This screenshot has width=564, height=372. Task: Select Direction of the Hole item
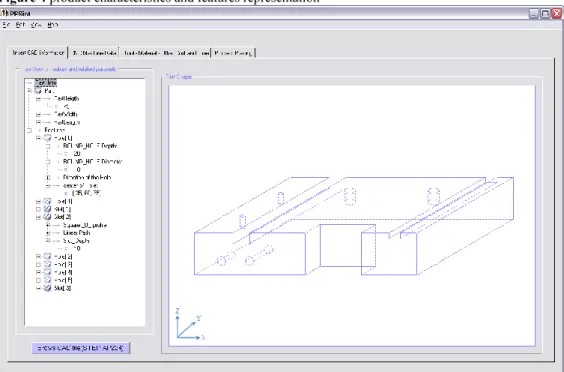87,177
